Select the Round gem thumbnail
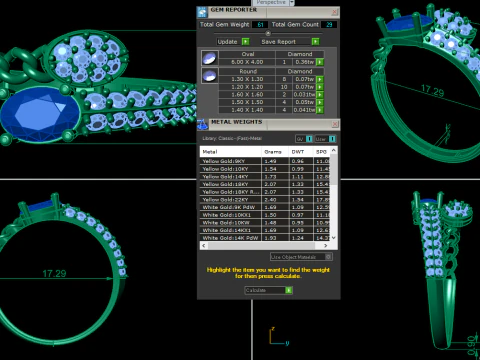Image resolution: width=480 pixels, height=360 pixels. click(210, 75)
